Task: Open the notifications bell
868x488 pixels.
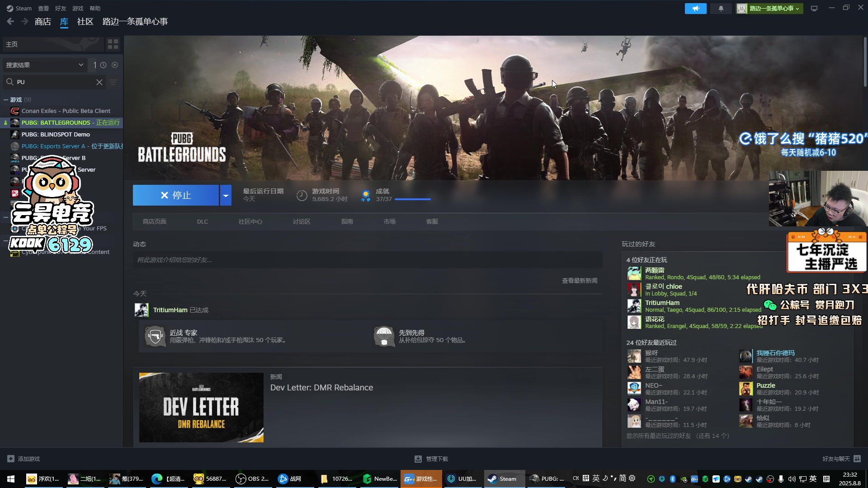Action: click(721, 9)
